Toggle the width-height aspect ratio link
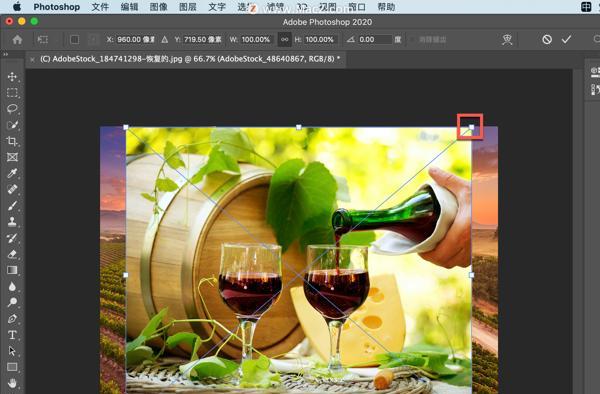 coord(284,39)
